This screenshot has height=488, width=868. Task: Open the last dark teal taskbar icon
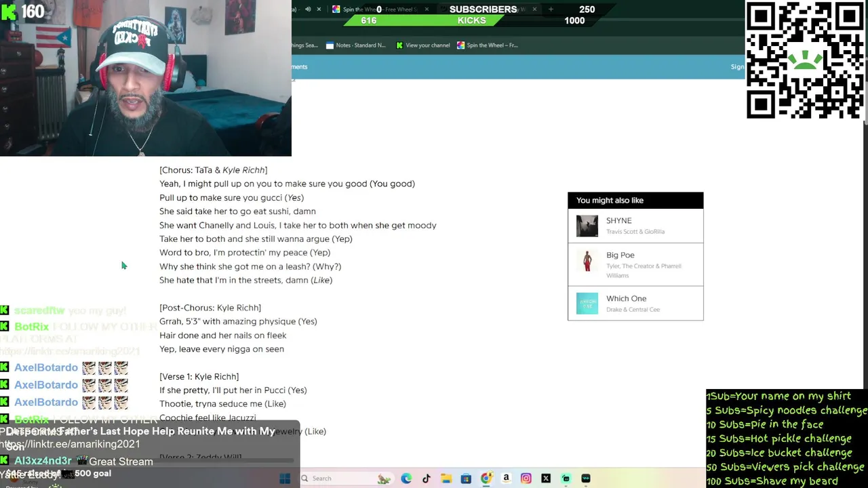586,479
